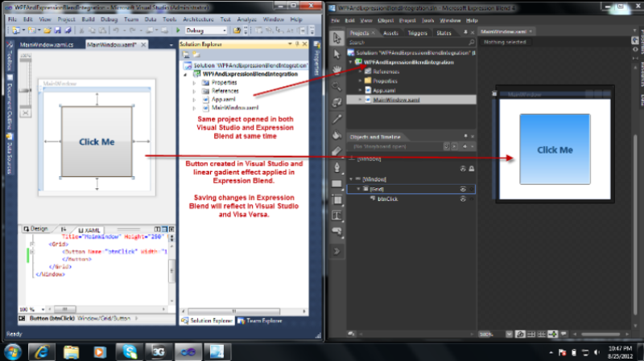This screenshot has width=644, height=361.
Task: Choose the TextBlock tool in Blend
Action: pyautogui.click(x=336, y=215)
